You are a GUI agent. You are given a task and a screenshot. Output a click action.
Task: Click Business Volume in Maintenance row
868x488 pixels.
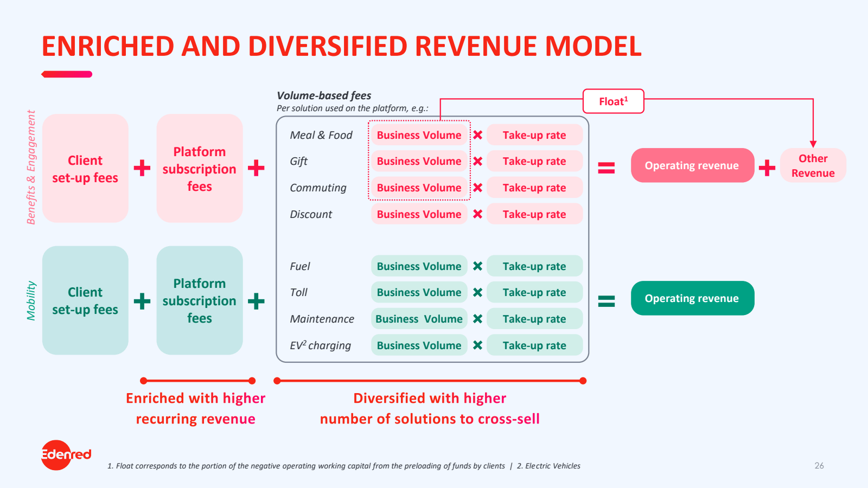coord(419,319)
